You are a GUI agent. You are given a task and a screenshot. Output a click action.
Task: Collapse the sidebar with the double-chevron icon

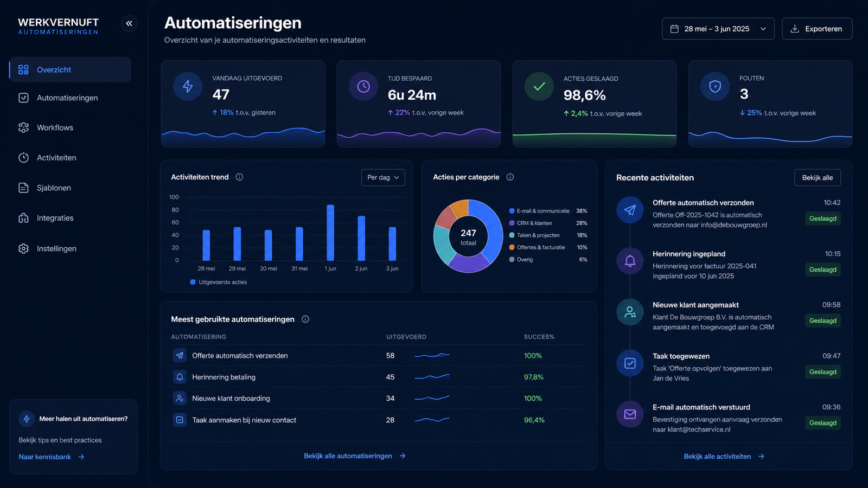129,23
